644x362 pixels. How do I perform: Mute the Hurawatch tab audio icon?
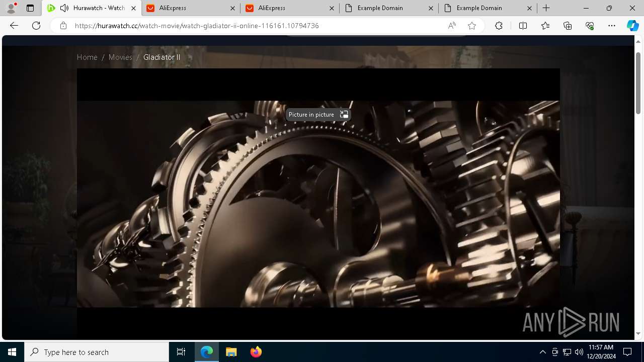click(x=64, y=8)
